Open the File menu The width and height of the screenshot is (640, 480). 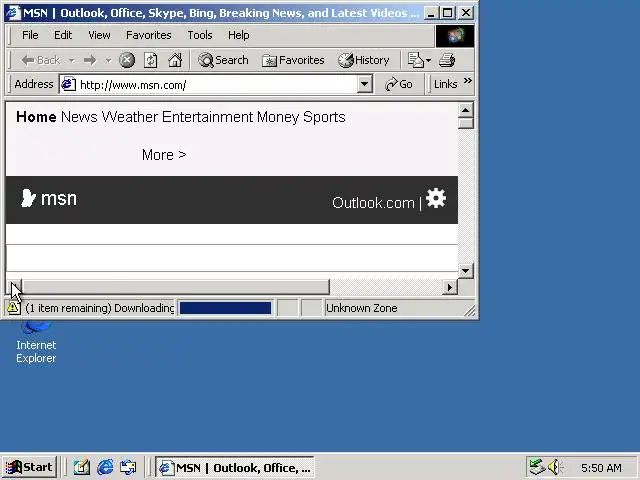[x=30, y=35]
